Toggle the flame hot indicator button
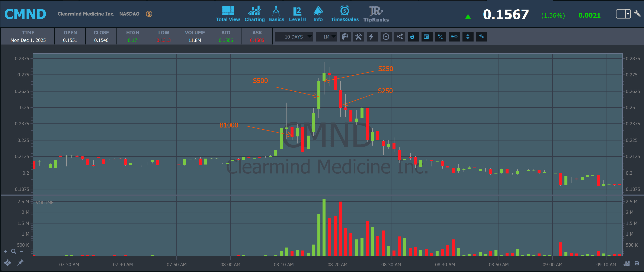The image size is (644, 272). [413, 37]
